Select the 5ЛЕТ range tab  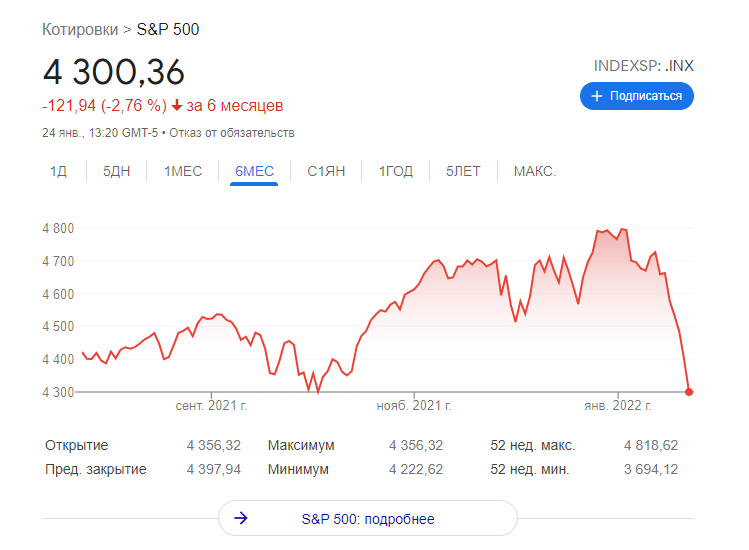[x=463, y=172]
